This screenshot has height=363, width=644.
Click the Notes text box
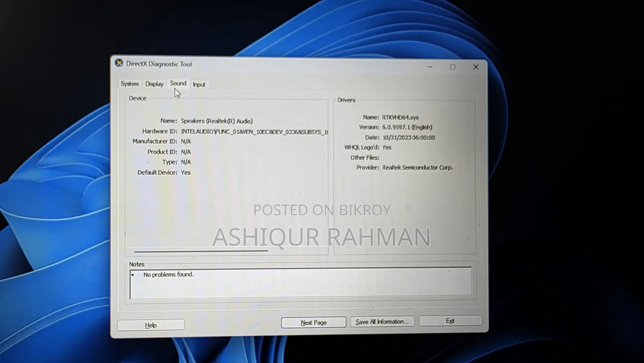click(300, 283)
